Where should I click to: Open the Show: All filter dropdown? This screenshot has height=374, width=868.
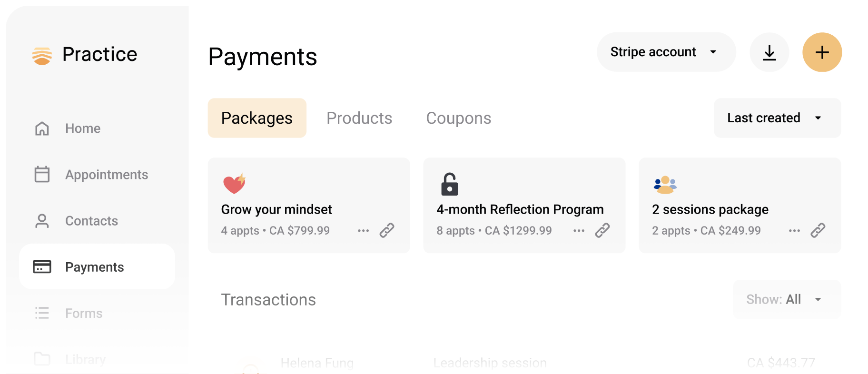coord(786,299)
